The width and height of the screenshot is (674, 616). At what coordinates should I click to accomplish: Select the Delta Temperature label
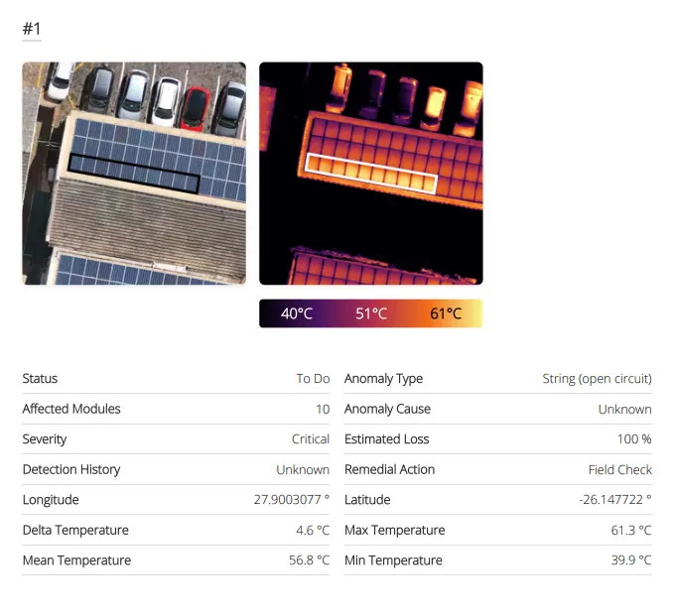75,530
